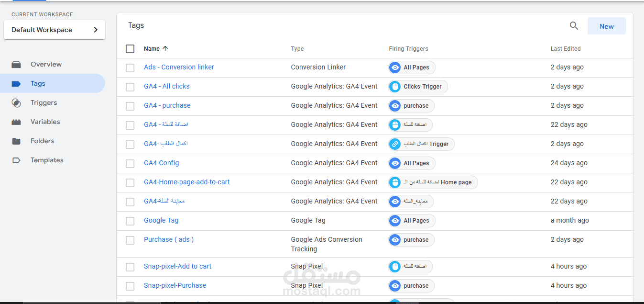
Task: Check the GA4 - purchase row
Action: [x=130, y=106]
